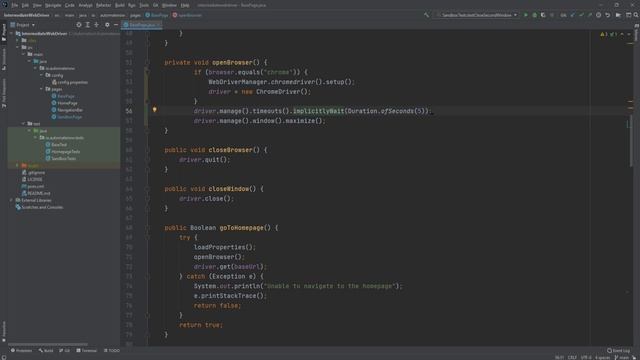Open TODO tool window at bottom
The height and width of the screenshot is (360, 640).
[112, 351]
